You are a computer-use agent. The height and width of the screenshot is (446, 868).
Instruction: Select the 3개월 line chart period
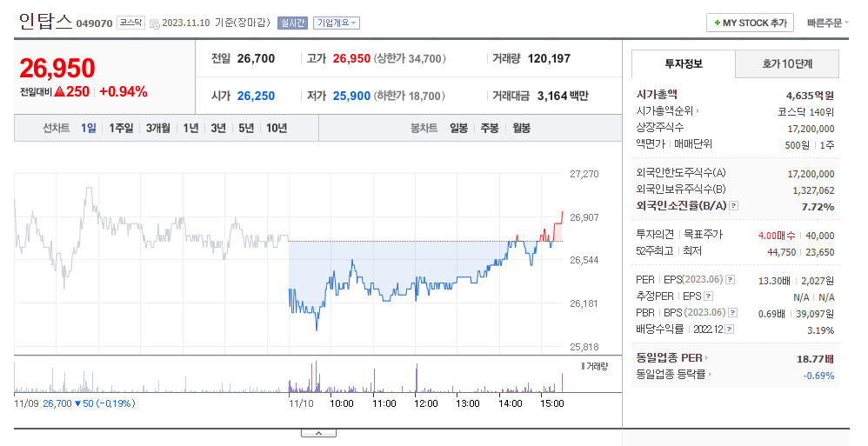tap(157, 128)
